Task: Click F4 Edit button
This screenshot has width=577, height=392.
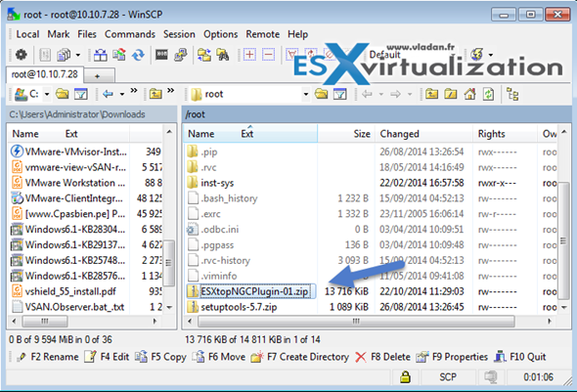Action: click(107, 357)
